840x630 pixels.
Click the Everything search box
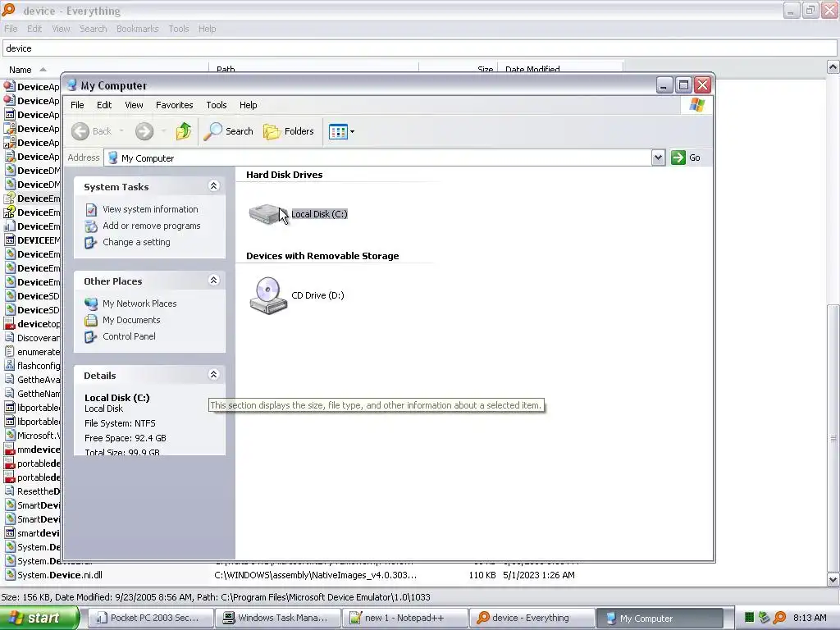point(419,48)
